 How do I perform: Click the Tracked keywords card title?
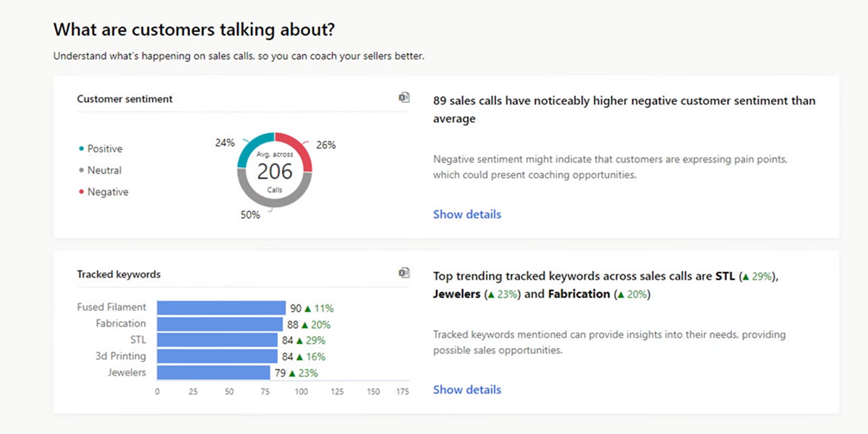click(x=119, y=274)
